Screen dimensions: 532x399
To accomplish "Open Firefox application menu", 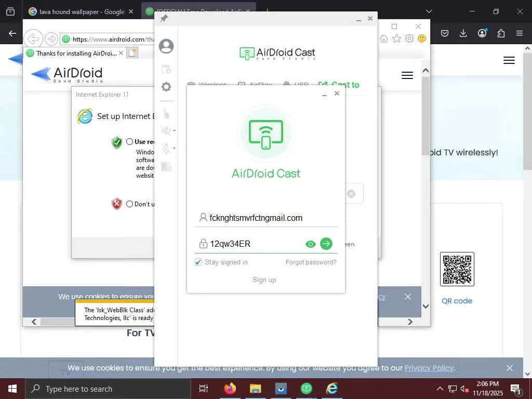I will (520, 33).
